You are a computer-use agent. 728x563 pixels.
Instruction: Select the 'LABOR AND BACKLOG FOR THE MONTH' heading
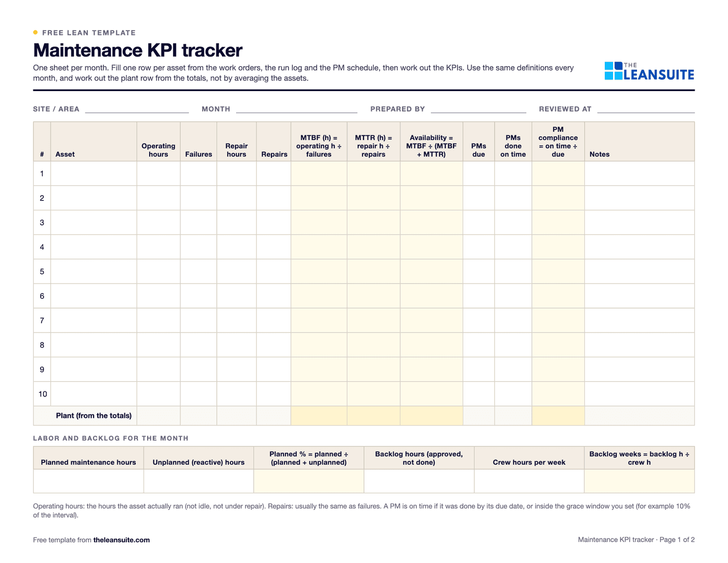tap(111, 439)
